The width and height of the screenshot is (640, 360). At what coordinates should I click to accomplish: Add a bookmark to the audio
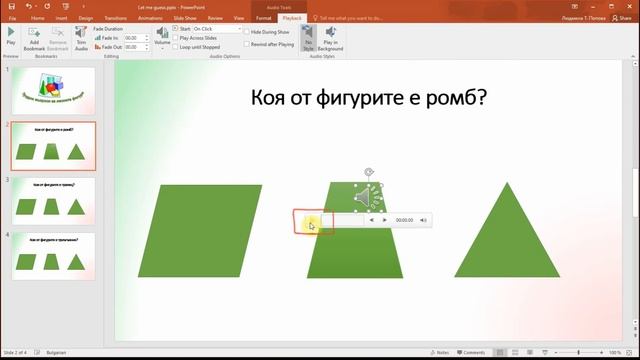(x=34, y=39)
